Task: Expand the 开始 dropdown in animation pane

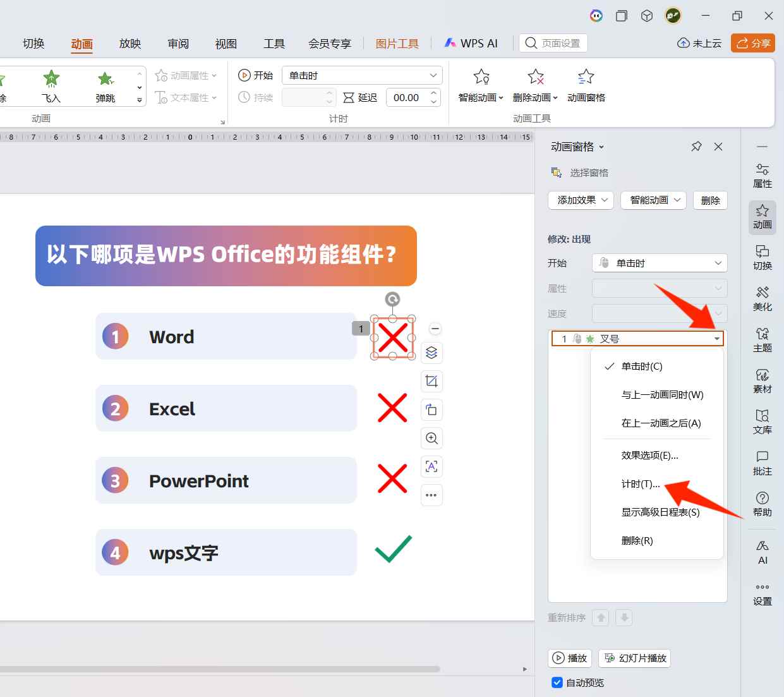Action: click(x=659, y=263)
